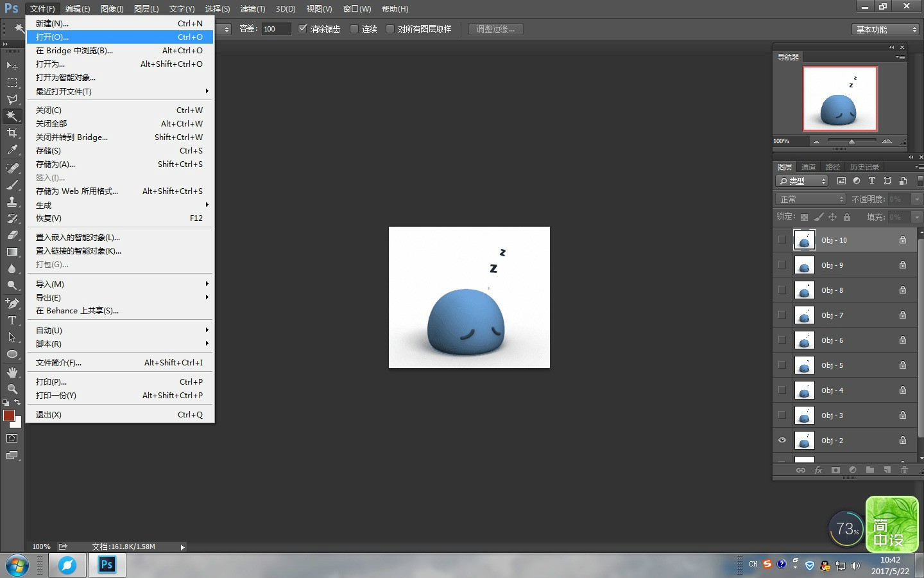Screen dimensions: 924x578
Task: Click 存储为(A)... in the File menu
Action: coord(55,164)
